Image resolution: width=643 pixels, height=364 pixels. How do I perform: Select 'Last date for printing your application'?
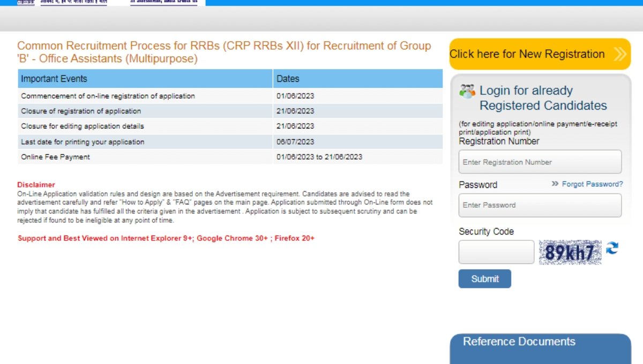coord(83,142)
